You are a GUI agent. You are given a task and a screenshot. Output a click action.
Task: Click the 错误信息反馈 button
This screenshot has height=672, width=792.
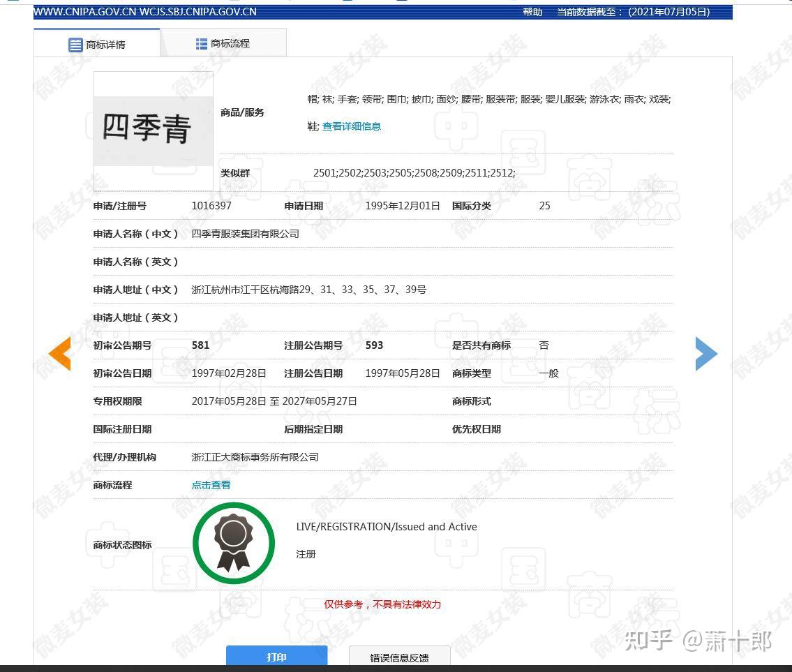point(399,657)
